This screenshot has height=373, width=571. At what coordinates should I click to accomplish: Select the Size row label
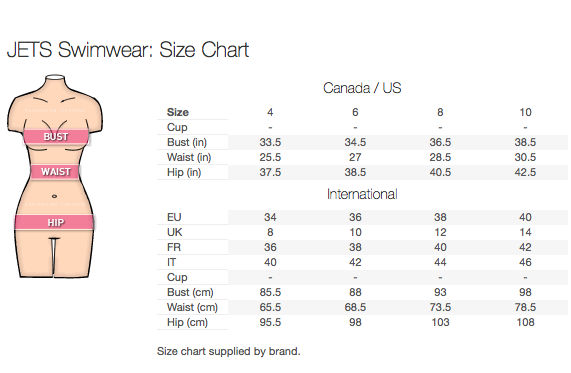(178, 112)
